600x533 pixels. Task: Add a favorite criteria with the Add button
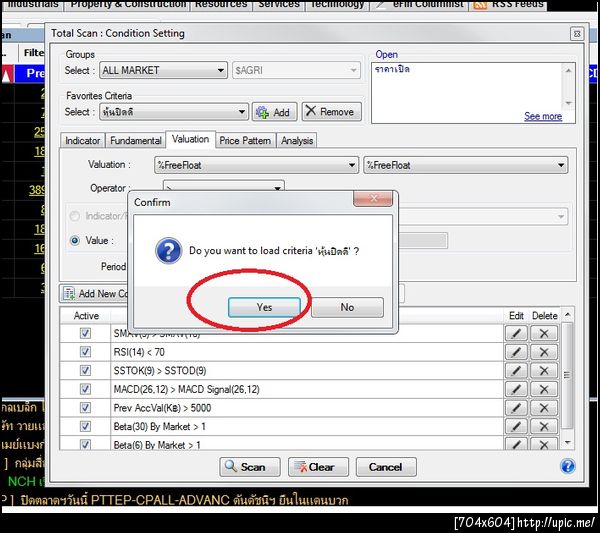274,112
